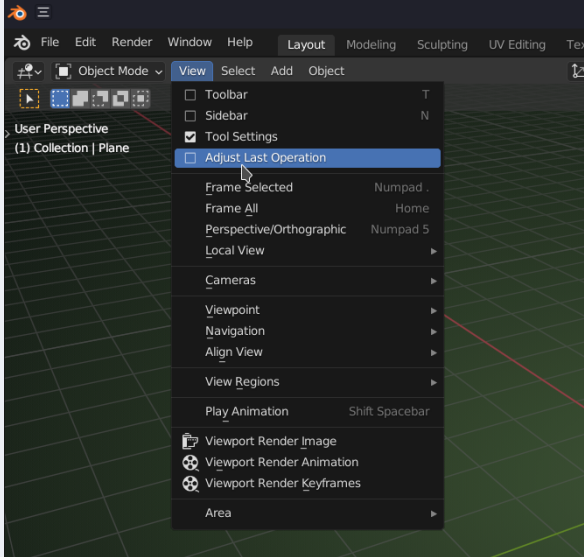The width and height of the screenshot is (584, 557).
Task: Select the Tweak select tool icon
Action: click(x=29, y=99)
